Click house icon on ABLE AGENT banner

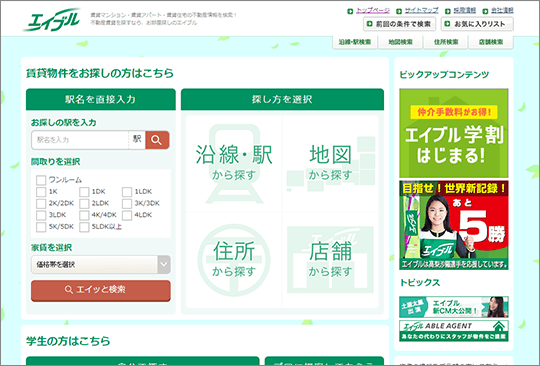(x=498, y=326)
